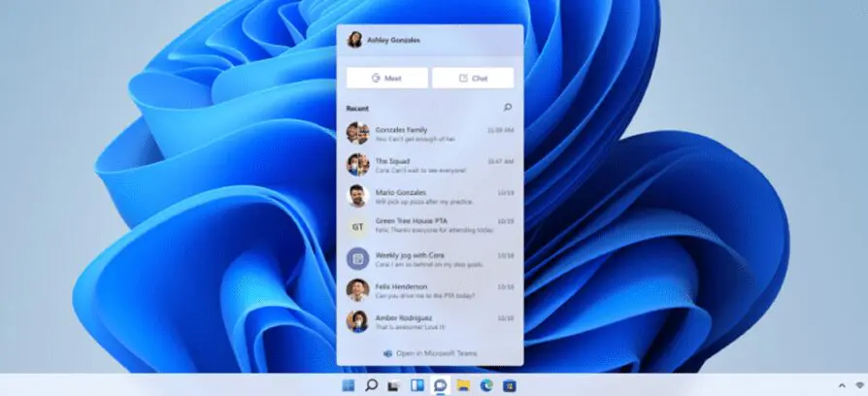Click the Teams logo beside Open in Microsoft Teams
The image size is (868, 396).
click(x=387, y=353)
